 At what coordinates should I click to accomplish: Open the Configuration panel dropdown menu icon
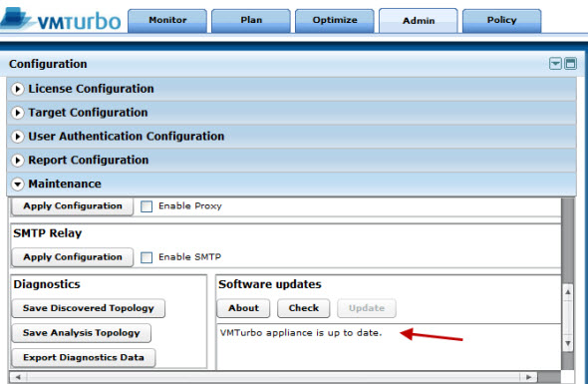click(x=555, y=64)
